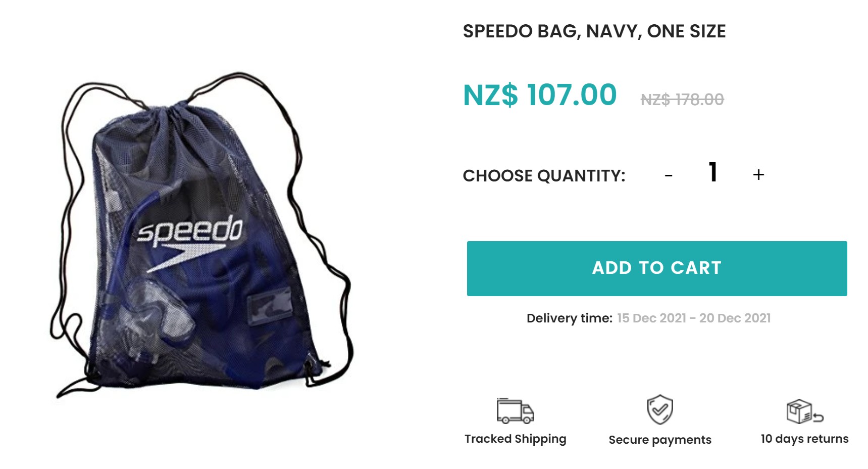Add the Speedo bag to cart
Viewport: 868px width, 469px height.
pyautogui.click(x=657, y=268)
